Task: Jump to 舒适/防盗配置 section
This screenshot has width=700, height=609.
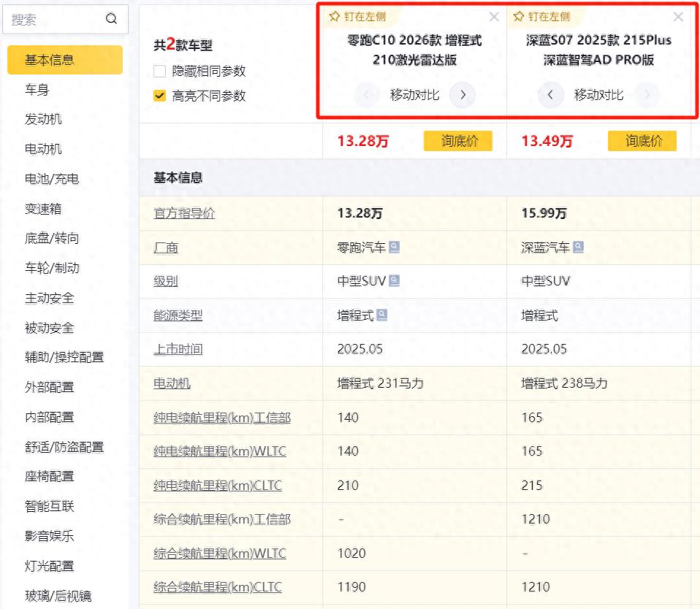Action: 64,447
